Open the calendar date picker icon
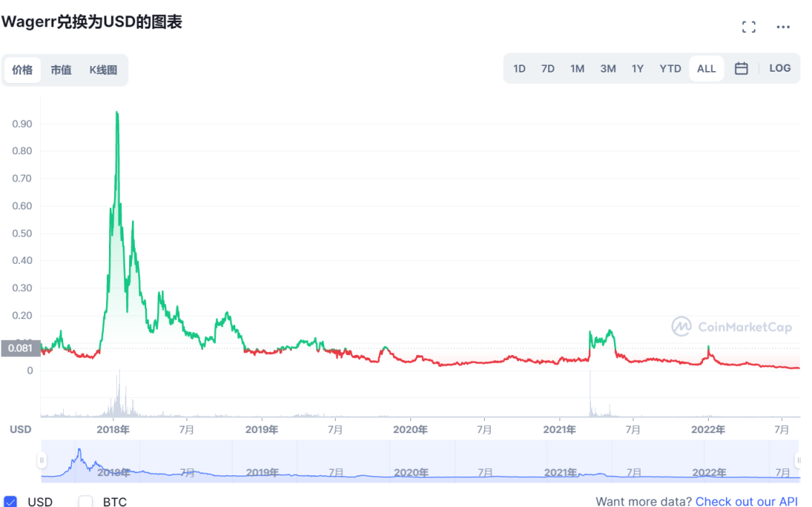 741,68
